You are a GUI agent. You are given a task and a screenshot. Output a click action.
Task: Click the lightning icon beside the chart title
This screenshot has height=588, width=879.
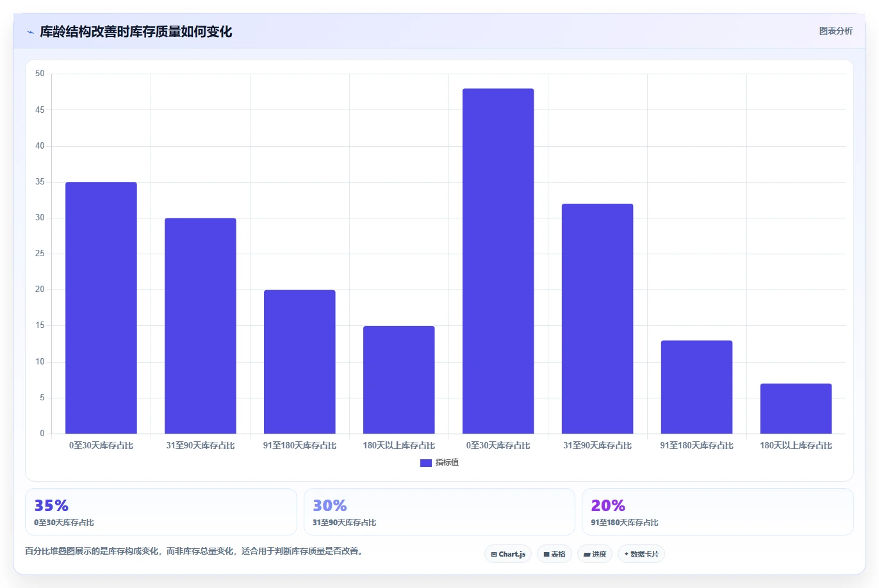tap(30, 32)
